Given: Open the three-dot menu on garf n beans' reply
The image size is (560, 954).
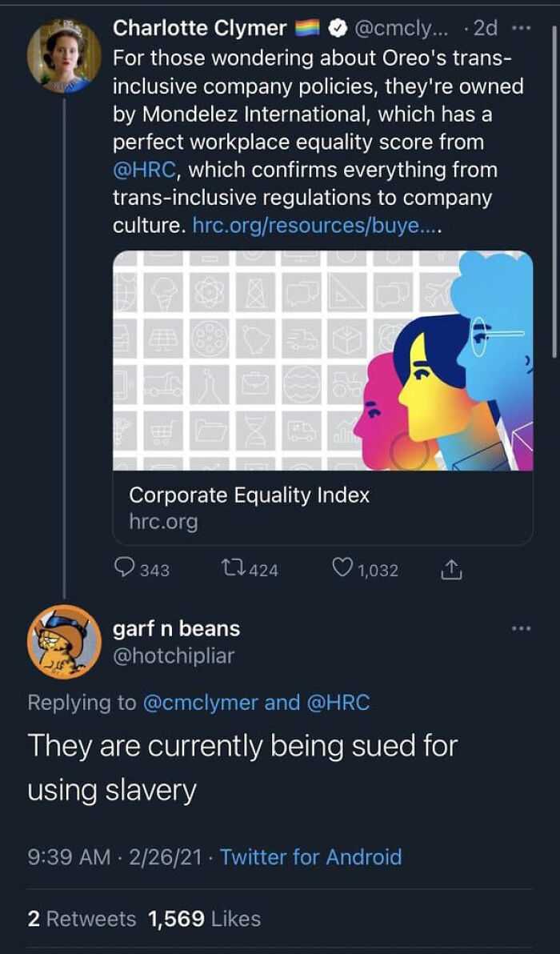Looking at the screenshot, I should (520, 629).
